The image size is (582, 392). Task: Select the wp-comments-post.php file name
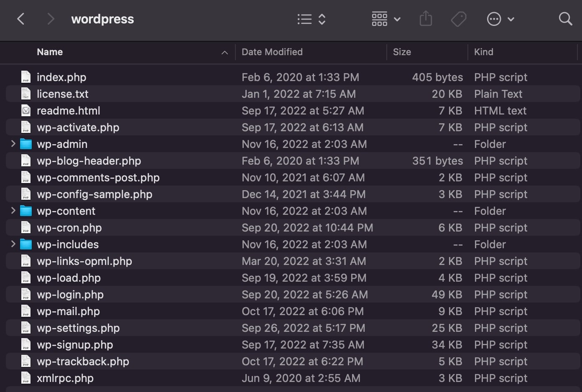[x=98, y=178]
